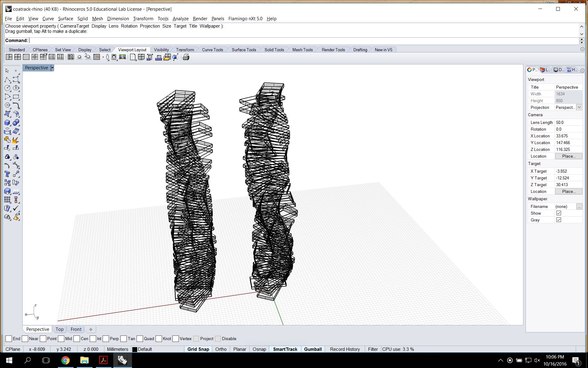Open File Explorer from the taskbar
Image resolution: width=588 pixels, height=368 pixels.
pos(85,360)
